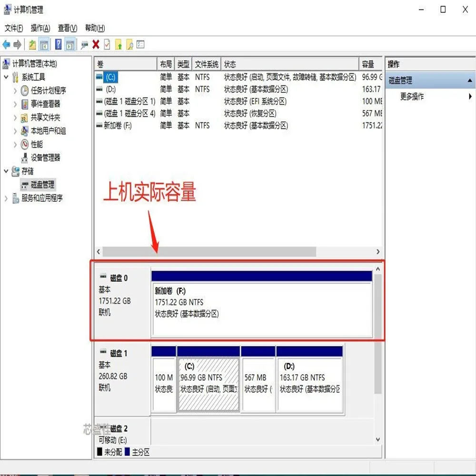
Task: Select 性能 in the tree
Action: click(37, 145)
